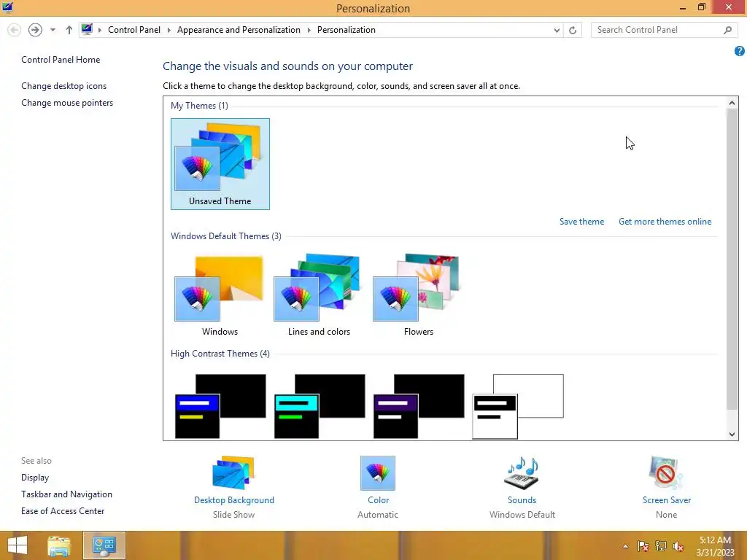This screenshot has width=747, height=560.
Task: Click the theme list scroll up arrow
Action: (x=732, y=103)
